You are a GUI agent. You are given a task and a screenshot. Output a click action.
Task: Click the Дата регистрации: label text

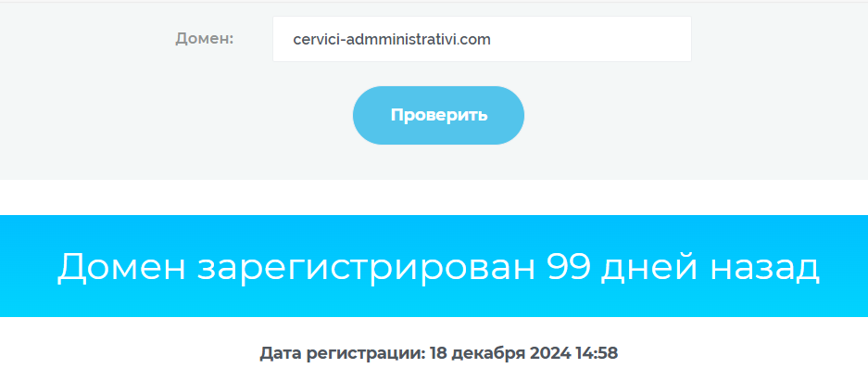(x=343, y=353)
